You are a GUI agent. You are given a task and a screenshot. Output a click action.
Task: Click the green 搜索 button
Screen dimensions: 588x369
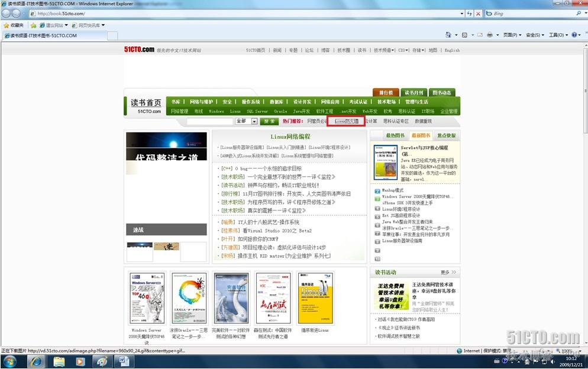[269, 121]
